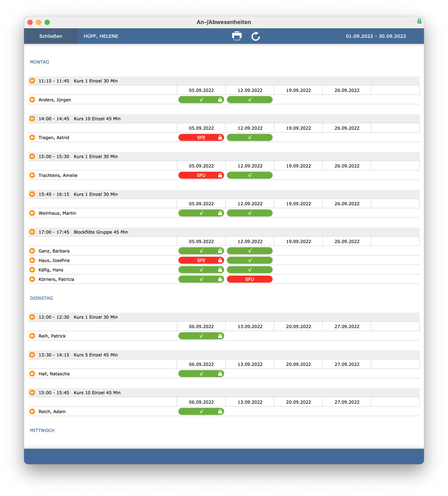The width and height of the screenshot is (448, 496).
Task: Open orange arrow next to Reich, Adam
Action: [x=32, y=411]
